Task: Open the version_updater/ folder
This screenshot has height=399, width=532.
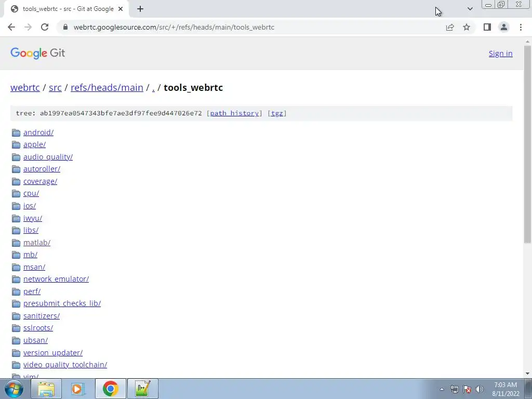Action: pos(53,353)
